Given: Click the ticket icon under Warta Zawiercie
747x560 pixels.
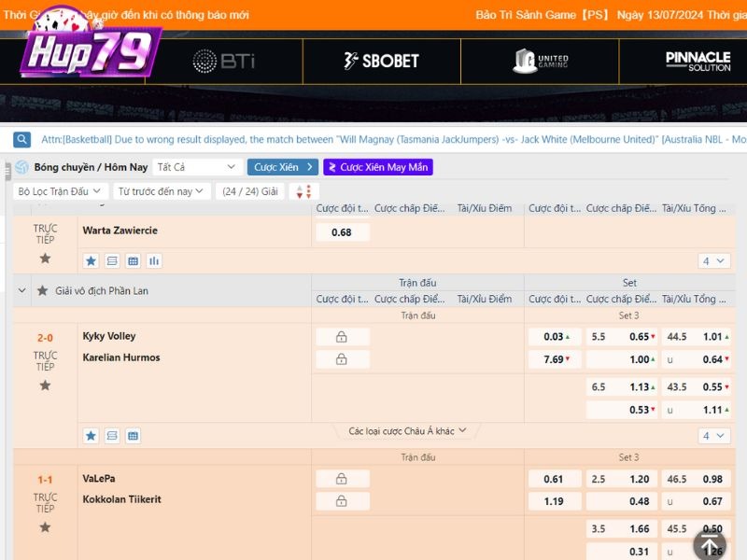Looking at the screenshot, I should [112, 260].
